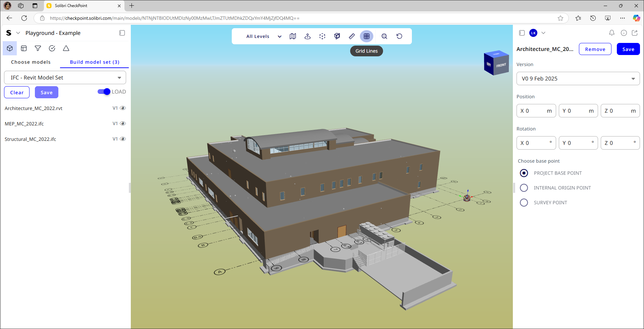Viewport: 644px width, 329px height.
Task: Select the PROJECT BASE POINT radio button
Action: click(524, 173)
